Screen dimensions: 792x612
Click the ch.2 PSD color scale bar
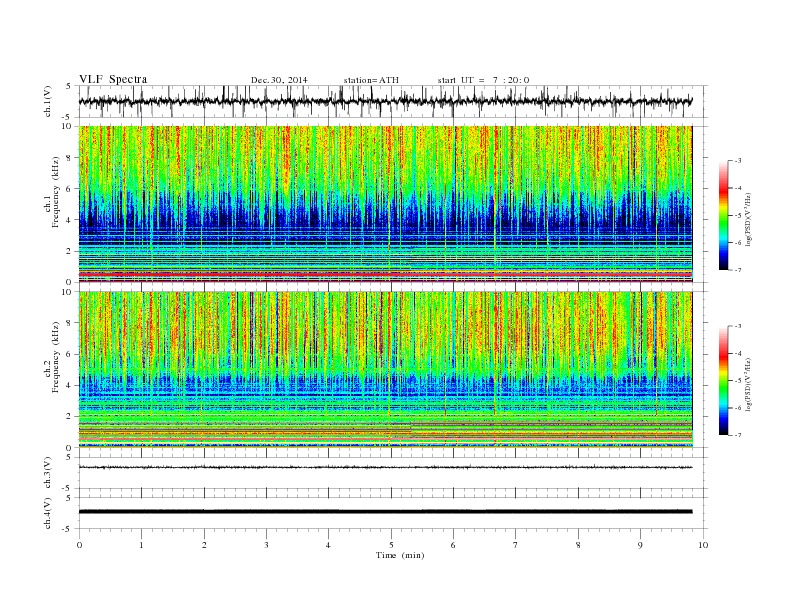pyautogui.click(x=724, y=380)
